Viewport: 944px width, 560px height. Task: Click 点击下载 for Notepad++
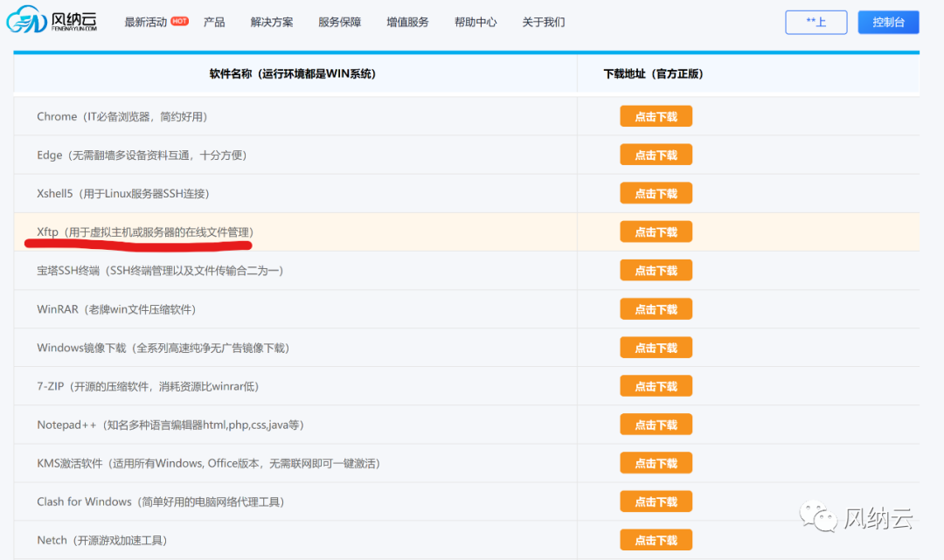656,425
